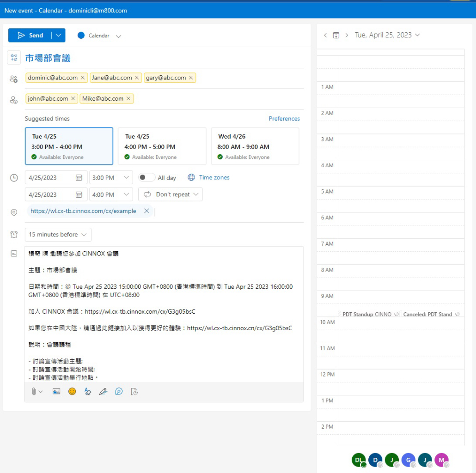Open the https://wl.cx-tb.cinnox.com/cx/example location
476x473 pixels.
tap(83, 211)
